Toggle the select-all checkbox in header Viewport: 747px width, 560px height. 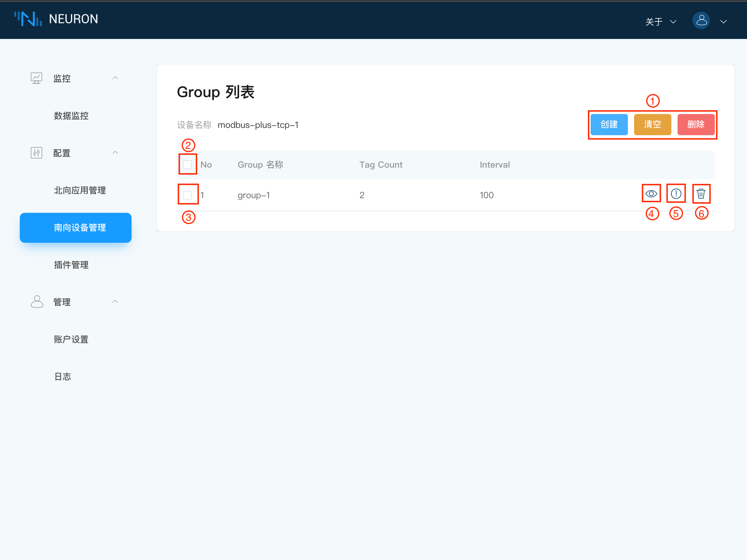point(187,165)
